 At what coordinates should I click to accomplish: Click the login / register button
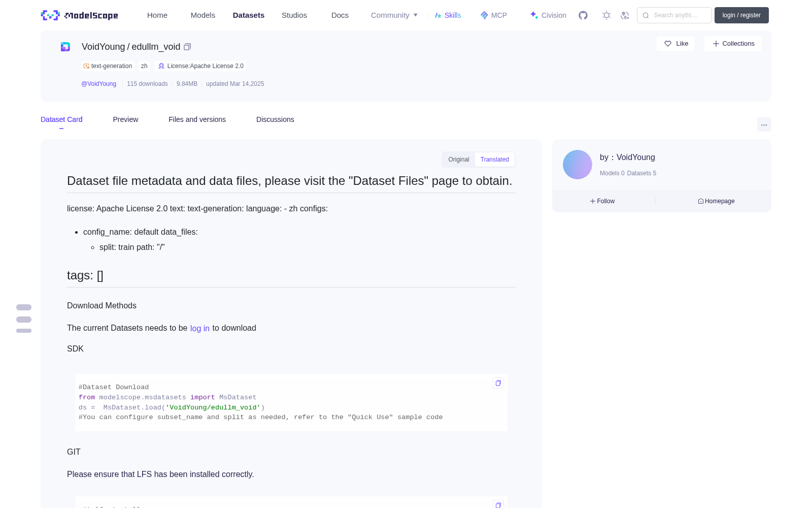[741, 15]
